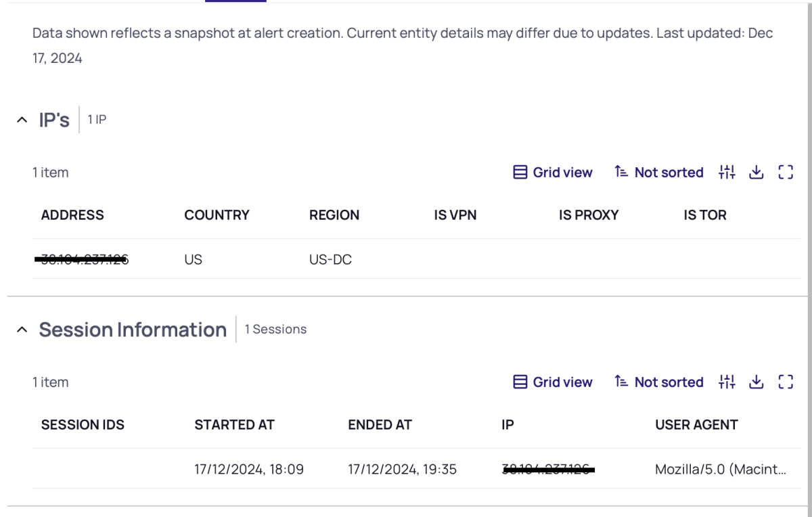This screenshot has width=812, height=517.
Task: Open column settings sliders icon in Session table
Action: click(727, 382)
